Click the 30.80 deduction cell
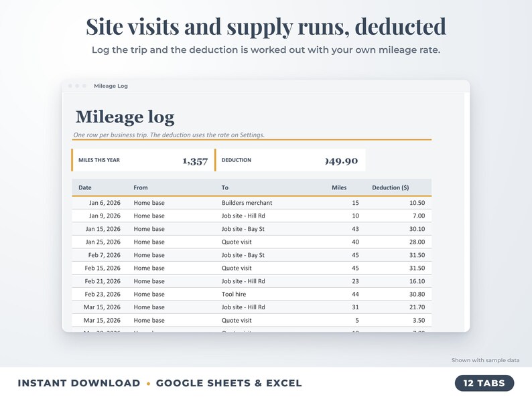The height and width of the screenshot is (399, 532). coord(417,294)
